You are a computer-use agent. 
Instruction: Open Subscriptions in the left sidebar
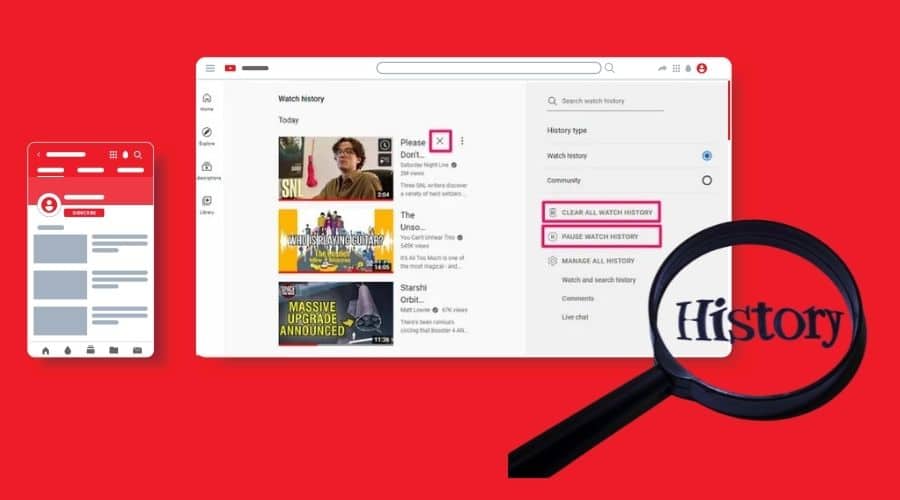click(208, 170)
